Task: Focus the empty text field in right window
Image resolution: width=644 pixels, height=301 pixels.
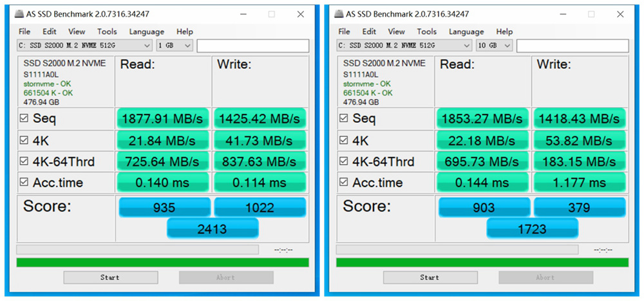Action: 573,46
